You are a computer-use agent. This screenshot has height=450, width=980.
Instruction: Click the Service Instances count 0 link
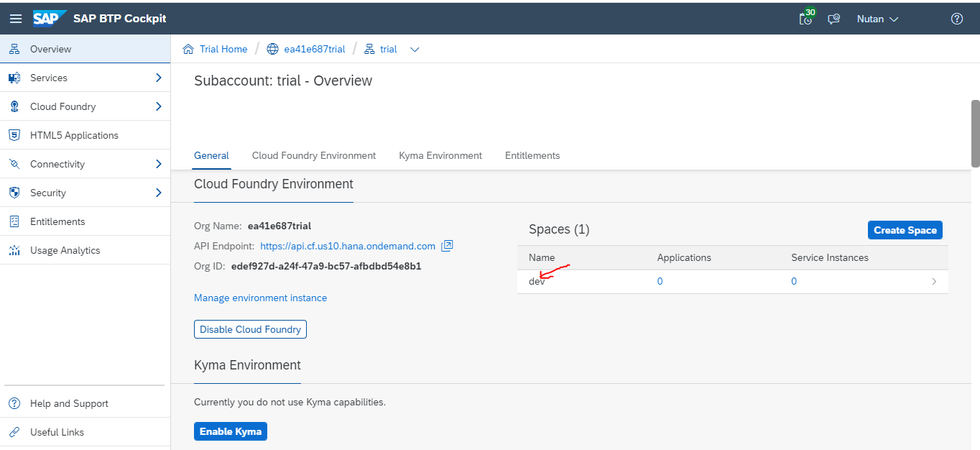pyautogui.click(x=794, y=282)
